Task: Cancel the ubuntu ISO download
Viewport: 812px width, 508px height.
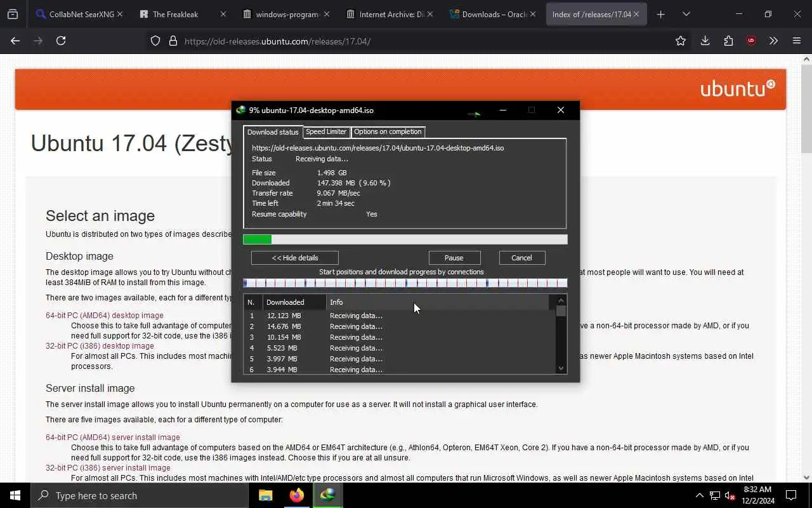Action: [521, 257]
